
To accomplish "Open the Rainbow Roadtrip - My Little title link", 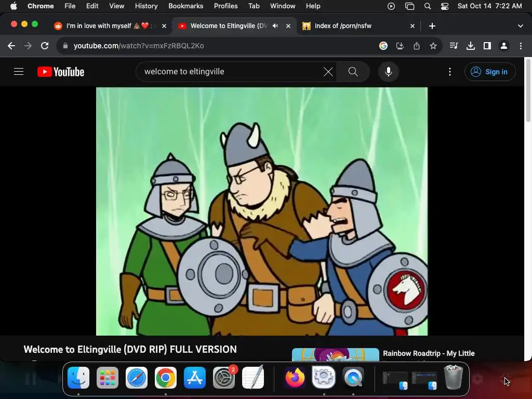I will (429, 353).
